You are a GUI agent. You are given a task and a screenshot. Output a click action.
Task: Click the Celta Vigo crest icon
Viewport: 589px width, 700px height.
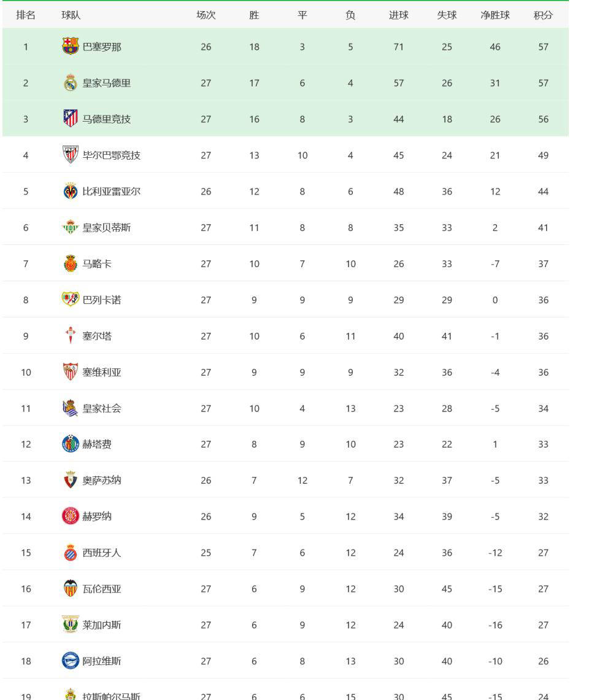pos(71,336)
